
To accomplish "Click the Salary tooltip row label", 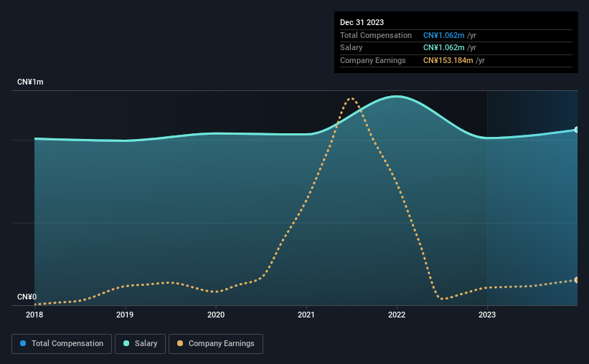I will (352, 48).
